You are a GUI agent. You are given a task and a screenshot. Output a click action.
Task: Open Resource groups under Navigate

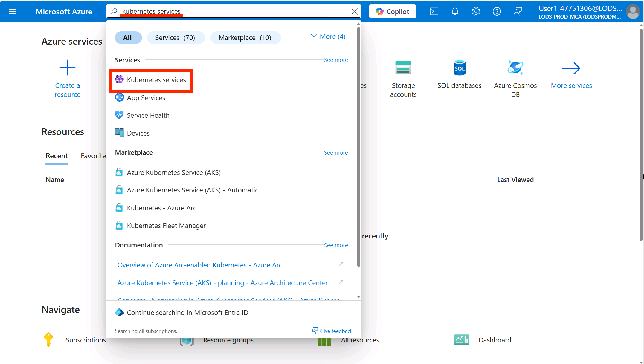coord(228,340)
